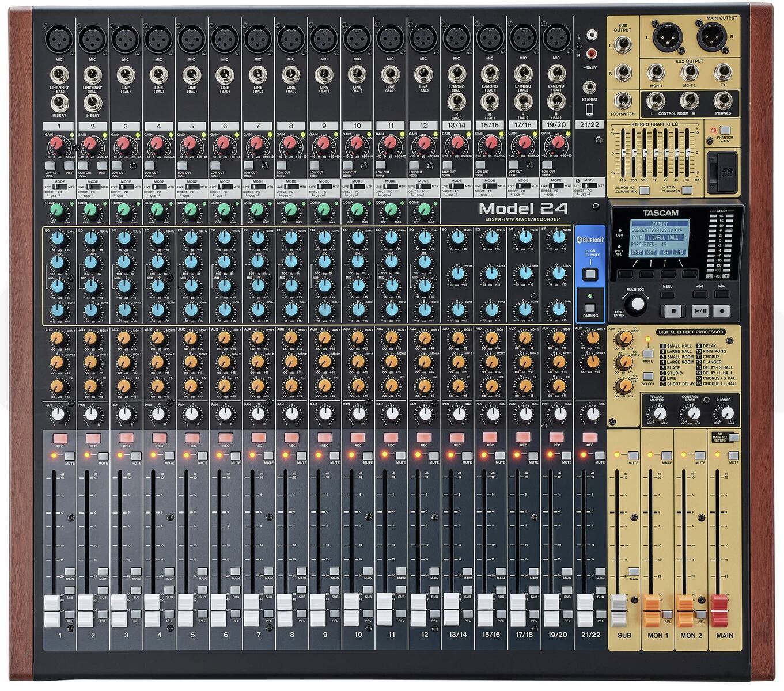Mute stereo channel 13/14
The height and width of the screenshot is (691, 784).
(468, 456)
